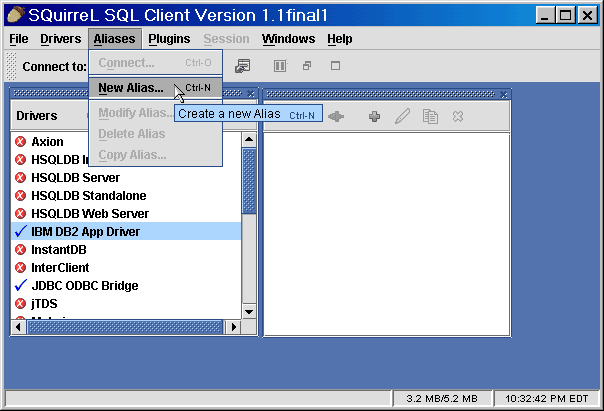Click red error icon beside InstantDB
The image size is (604, 411).
tap(20, 250)
